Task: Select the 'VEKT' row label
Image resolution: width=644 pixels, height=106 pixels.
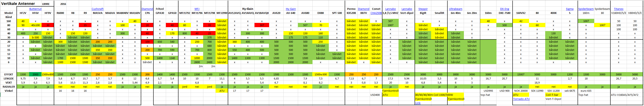Action: click(x=9, y=83)
